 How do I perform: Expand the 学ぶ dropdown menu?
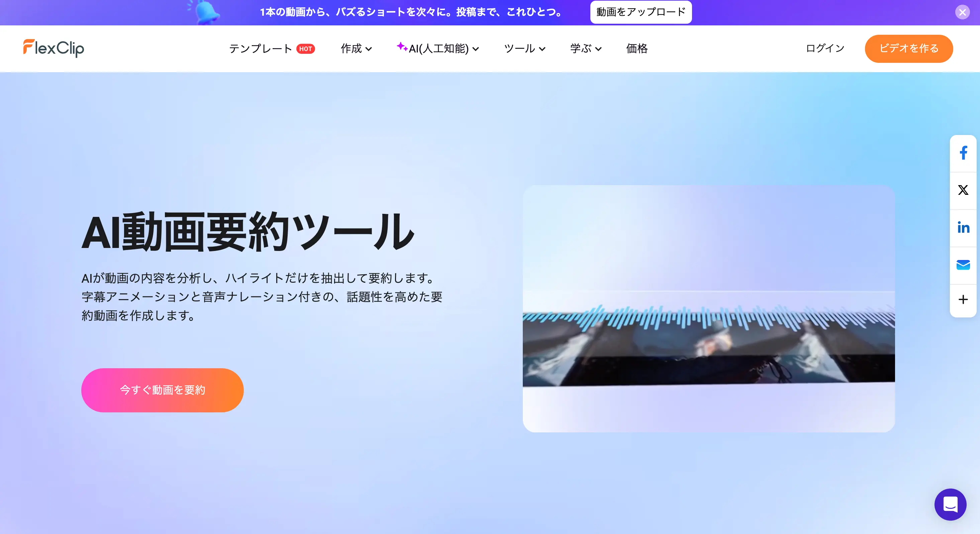[x=586, y=49]
